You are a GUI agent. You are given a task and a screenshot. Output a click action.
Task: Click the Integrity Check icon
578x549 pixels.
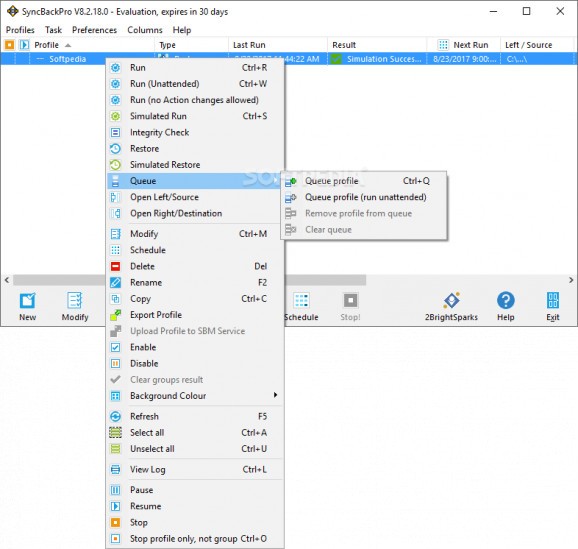click(115, 132)
